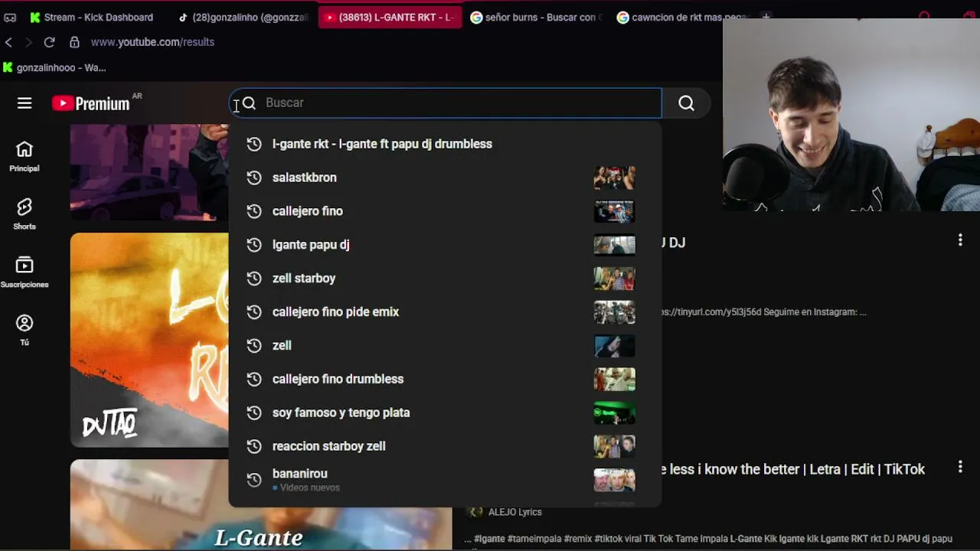Click thumbnail beside 'callejero fino pide emix'
The image size is (980, 551).
point(615,312)
